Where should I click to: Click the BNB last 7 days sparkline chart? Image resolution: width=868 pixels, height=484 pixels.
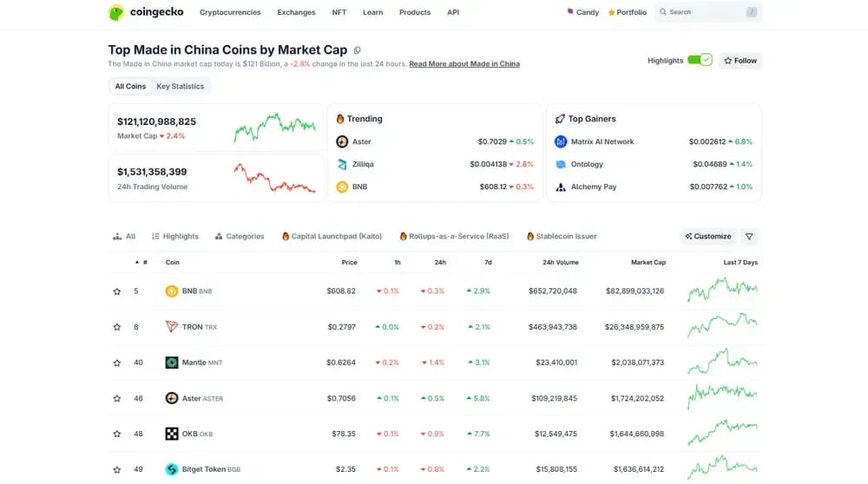click(x=722, y=290)
